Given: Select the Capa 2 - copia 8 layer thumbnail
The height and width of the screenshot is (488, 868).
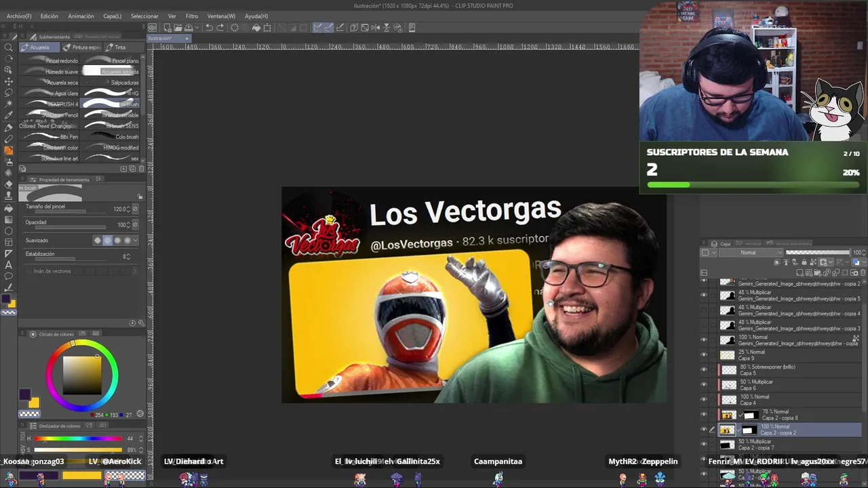Looking at the screenshot, I should click(x=728, y=415).
